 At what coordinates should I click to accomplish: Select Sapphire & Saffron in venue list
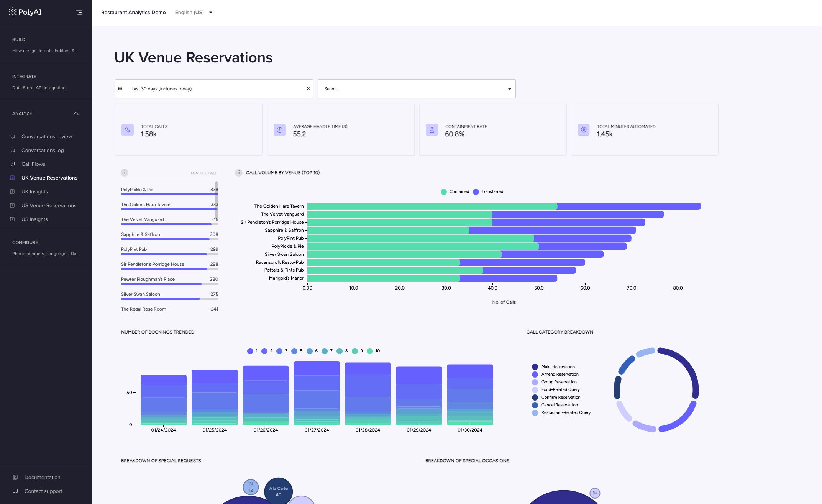tap(169, 235)
